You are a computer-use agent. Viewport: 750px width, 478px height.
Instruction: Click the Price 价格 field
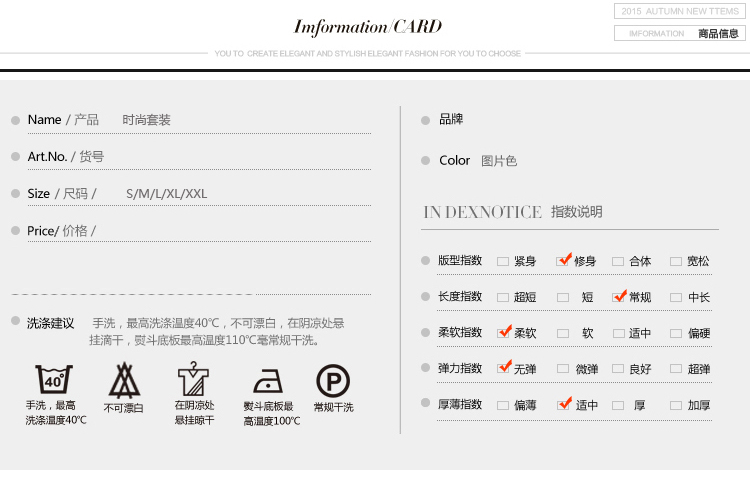[x=61, y=231]
